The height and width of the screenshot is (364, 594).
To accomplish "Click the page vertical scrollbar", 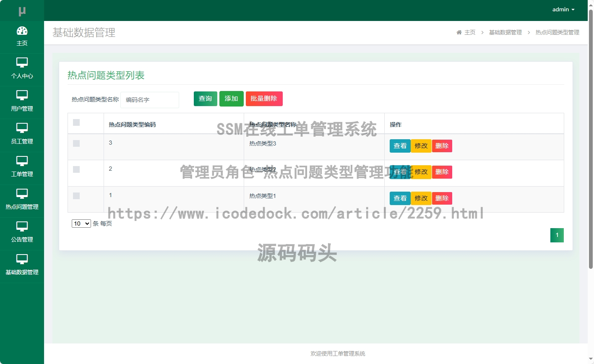I will point(591,138).
